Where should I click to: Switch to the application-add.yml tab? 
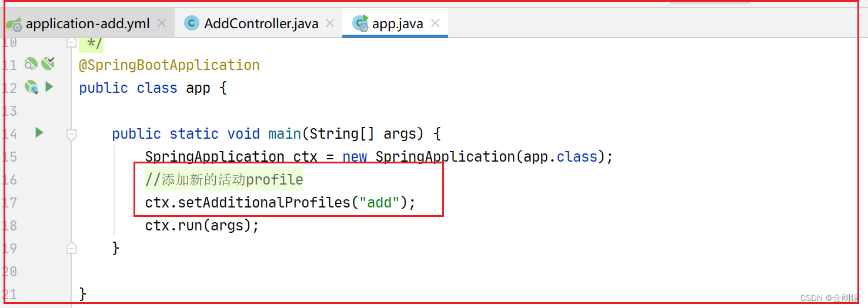[x=88, y=24]
